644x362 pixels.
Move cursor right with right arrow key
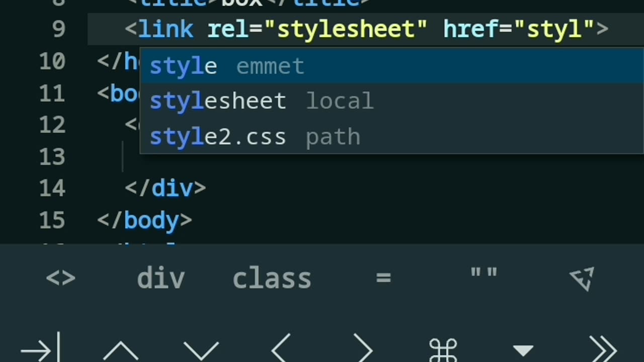(x=363, y=348)
